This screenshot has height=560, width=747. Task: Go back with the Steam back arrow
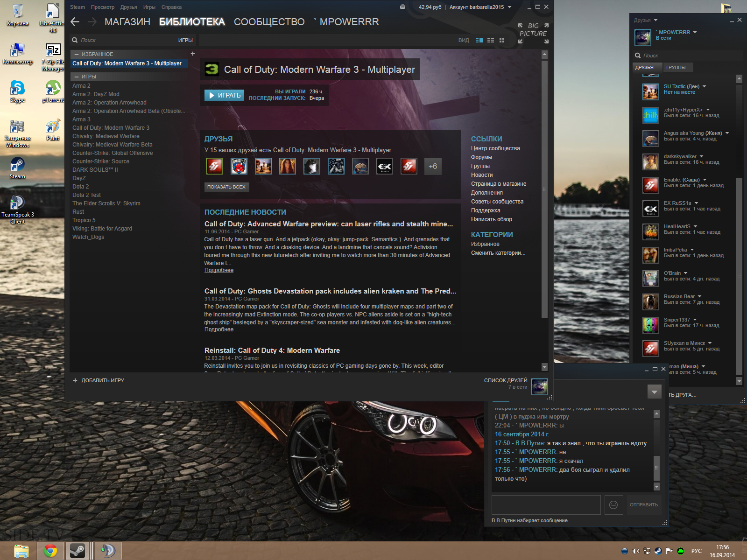pos(75,22)
